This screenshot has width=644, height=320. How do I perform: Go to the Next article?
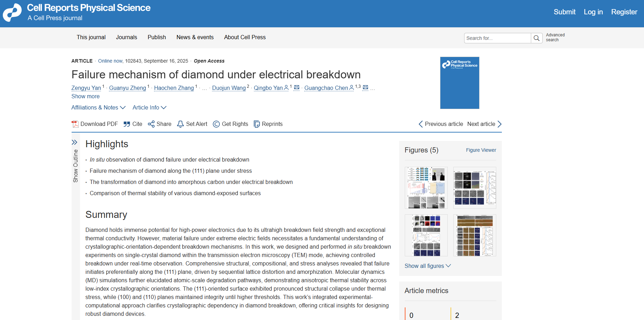click(x=484, y=124)
